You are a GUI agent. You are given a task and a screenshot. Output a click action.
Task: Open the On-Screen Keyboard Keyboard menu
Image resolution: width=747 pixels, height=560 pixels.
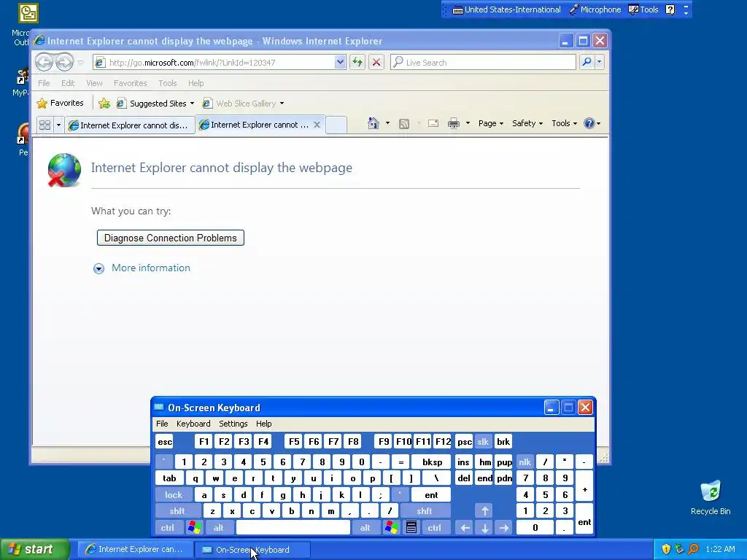[193, 424]
